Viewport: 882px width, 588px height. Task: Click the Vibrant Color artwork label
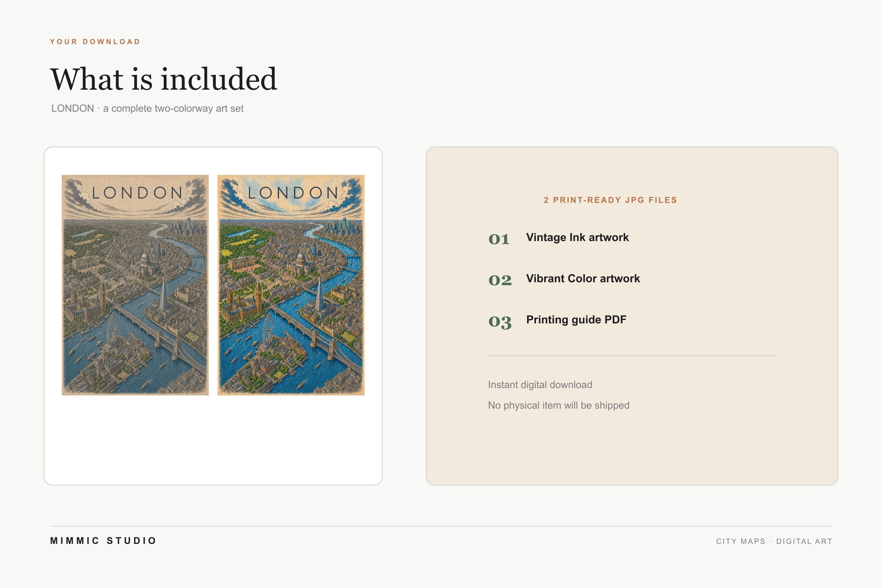pyautogui.click(x=583, y=279)
